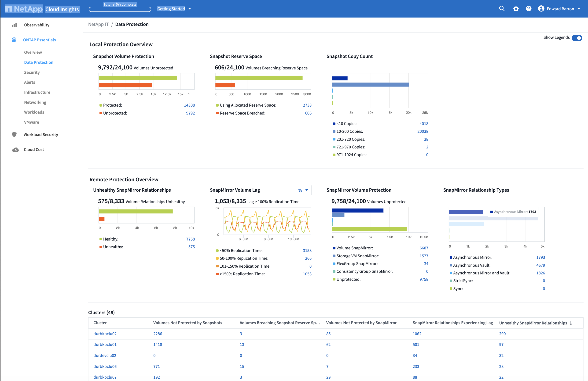Open the SnapMirror Volume Lag % dropdown
The image size is (588, 381).
tap(303, 190)
